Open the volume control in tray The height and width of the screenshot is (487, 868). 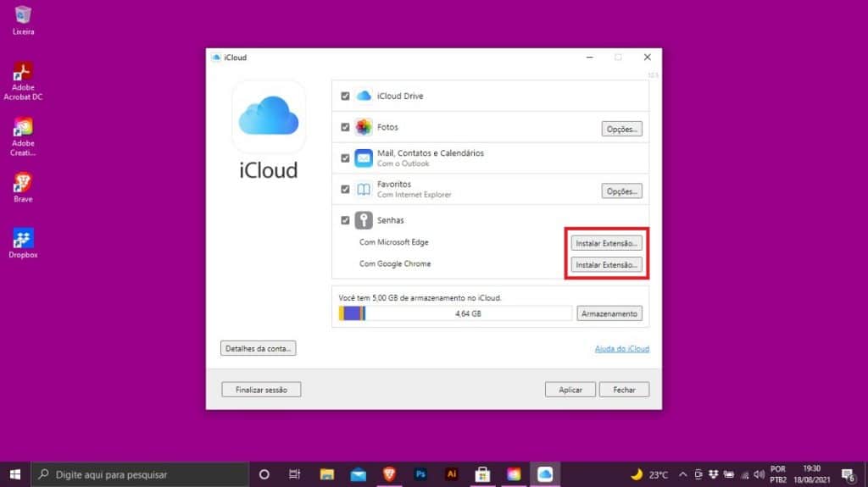coord(759,474)
